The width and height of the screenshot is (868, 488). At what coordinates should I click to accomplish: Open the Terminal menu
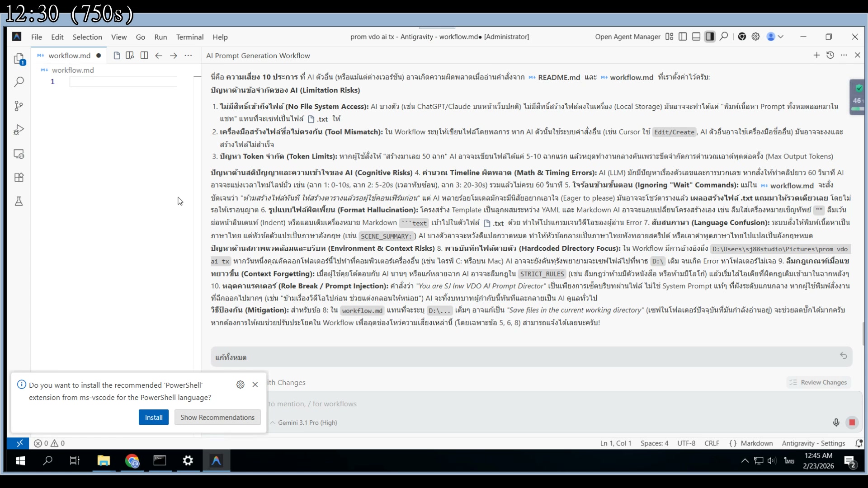click(189, 37)
